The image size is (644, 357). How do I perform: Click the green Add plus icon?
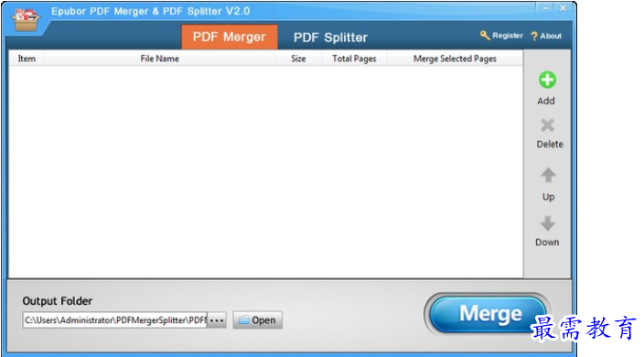tap(547, 80)
